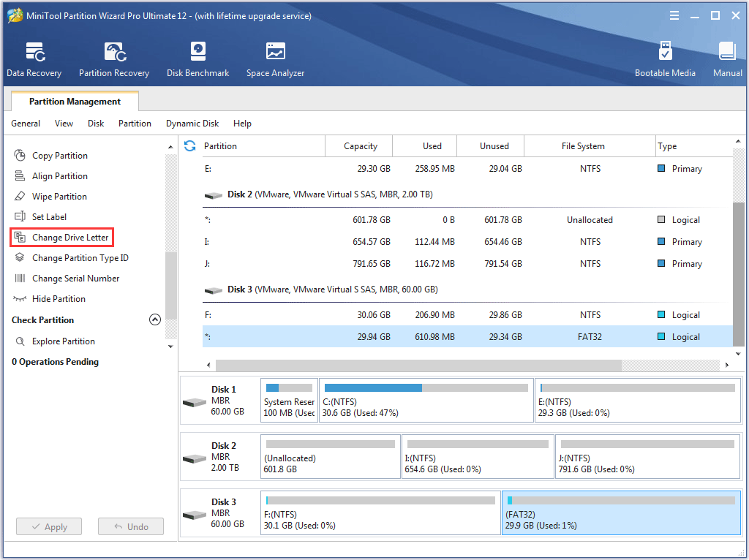This screenshot has width=749, height=560.
Task: Select the Disk 2 icon in disk map
Action: point(195,459)
